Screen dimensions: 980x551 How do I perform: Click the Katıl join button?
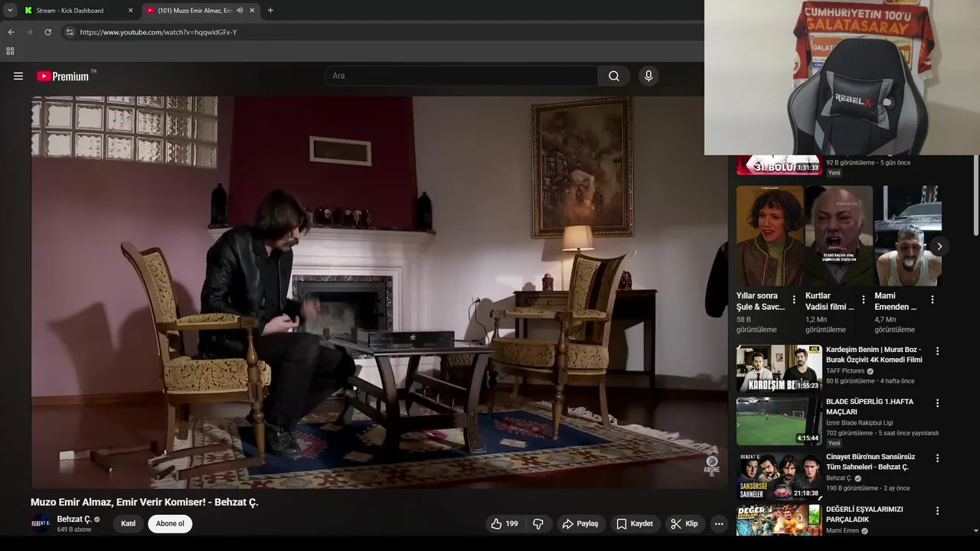pyautogui.click(x=128, y=523)
